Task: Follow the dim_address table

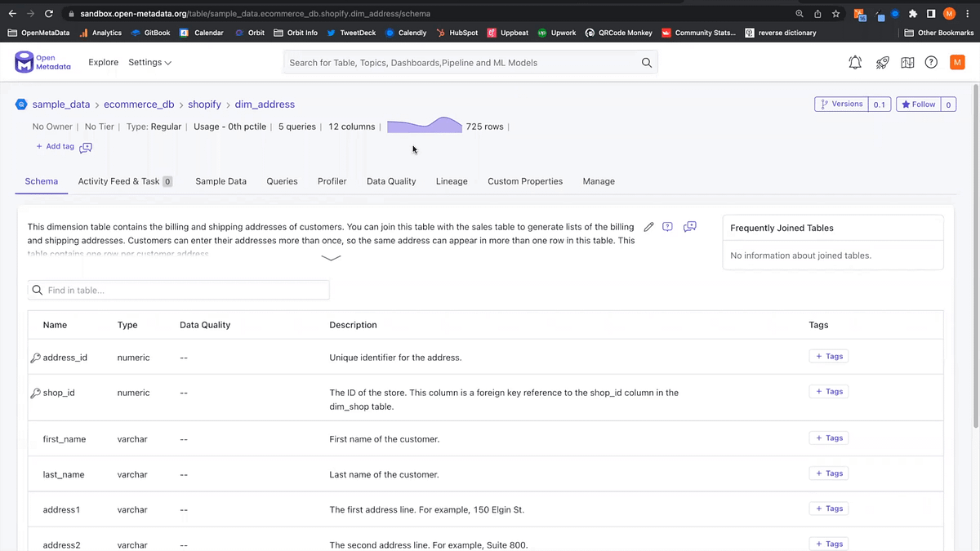Action: (918, 104)
